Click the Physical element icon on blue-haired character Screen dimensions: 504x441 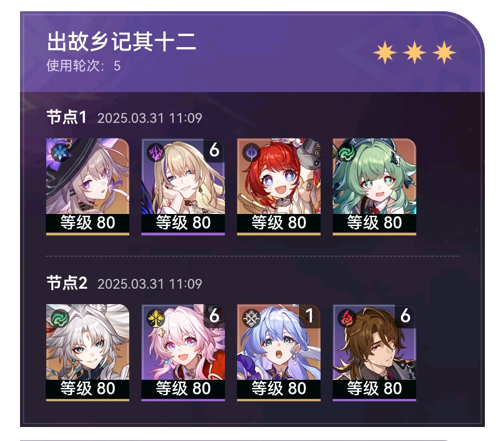[x=251, y=318]
